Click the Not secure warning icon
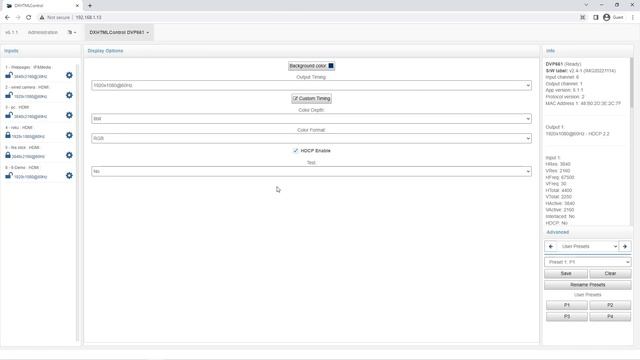 pyautogui.click(x=42, y=18)
